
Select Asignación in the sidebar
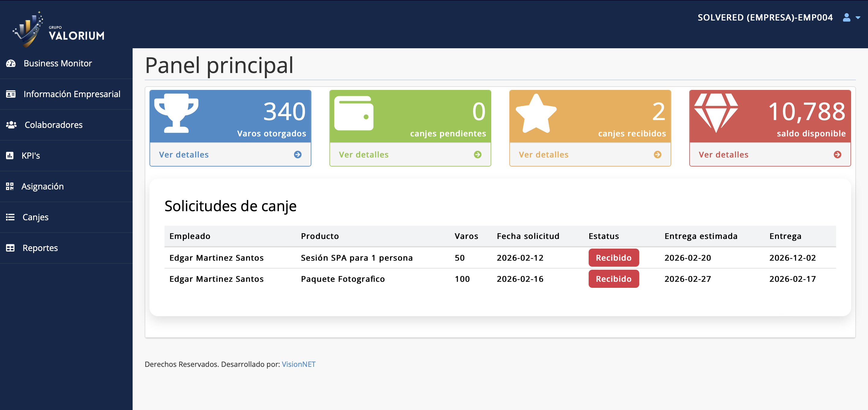point(66,186)
